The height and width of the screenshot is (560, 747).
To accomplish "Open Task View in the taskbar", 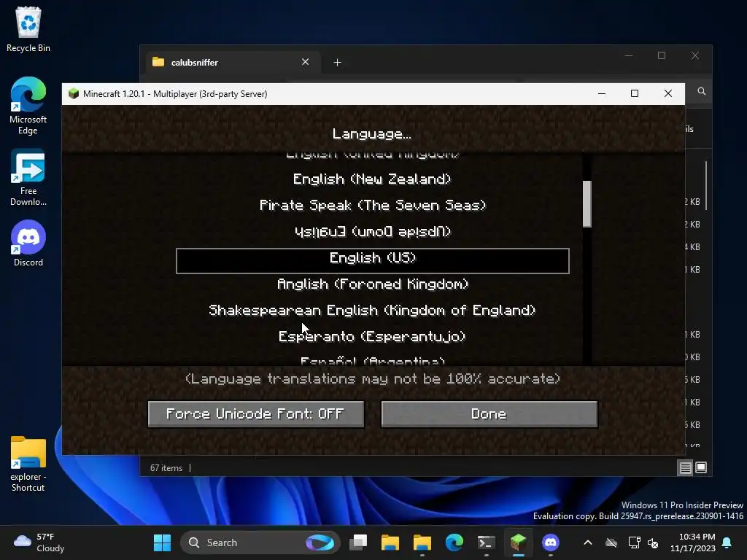I will 358,542.
